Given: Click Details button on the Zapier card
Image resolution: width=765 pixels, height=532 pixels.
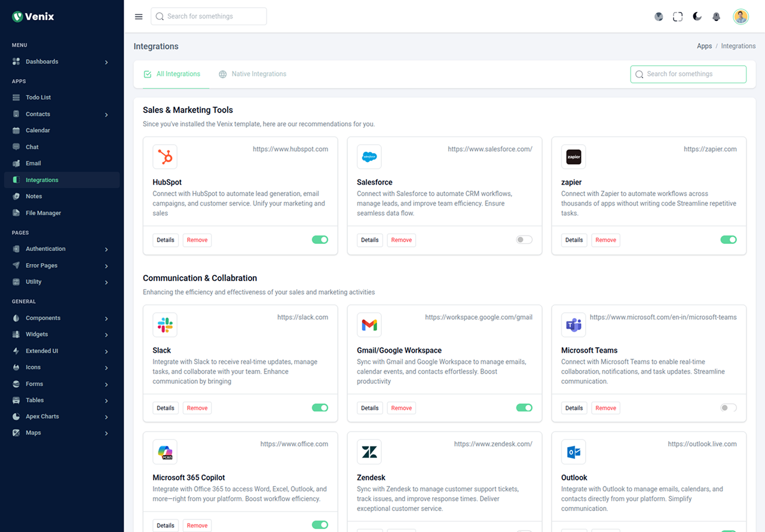Looking at the screenshot, I should pyautogui.click(x=574, y=240).
